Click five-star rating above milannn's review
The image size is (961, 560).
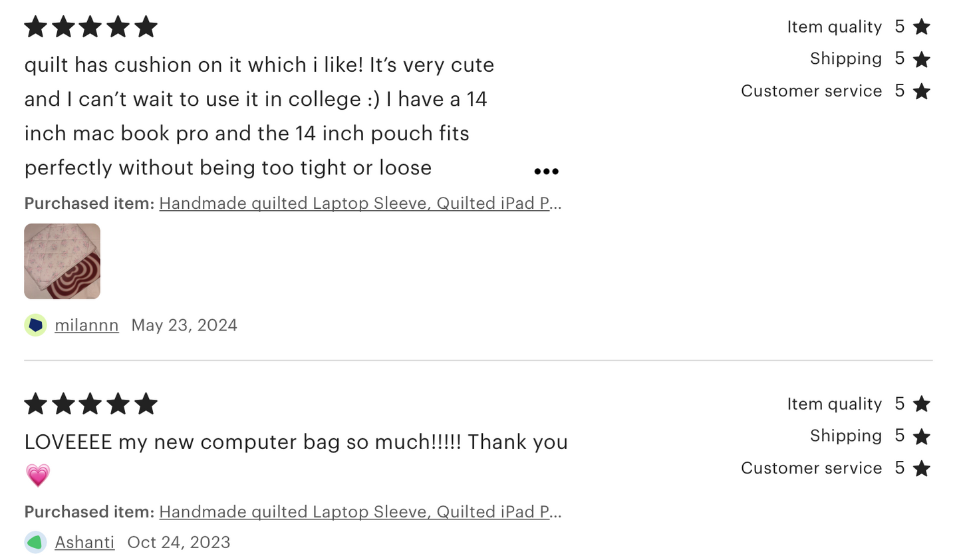pos(90,27)
